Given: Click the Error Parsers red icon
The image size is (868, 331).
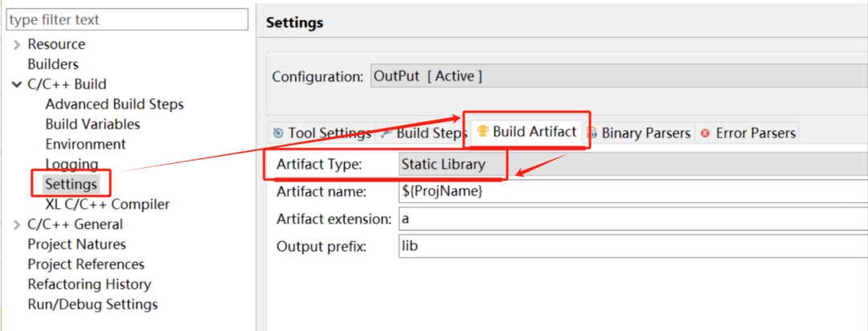Looking at the screenshot, I should pos(705,133).
